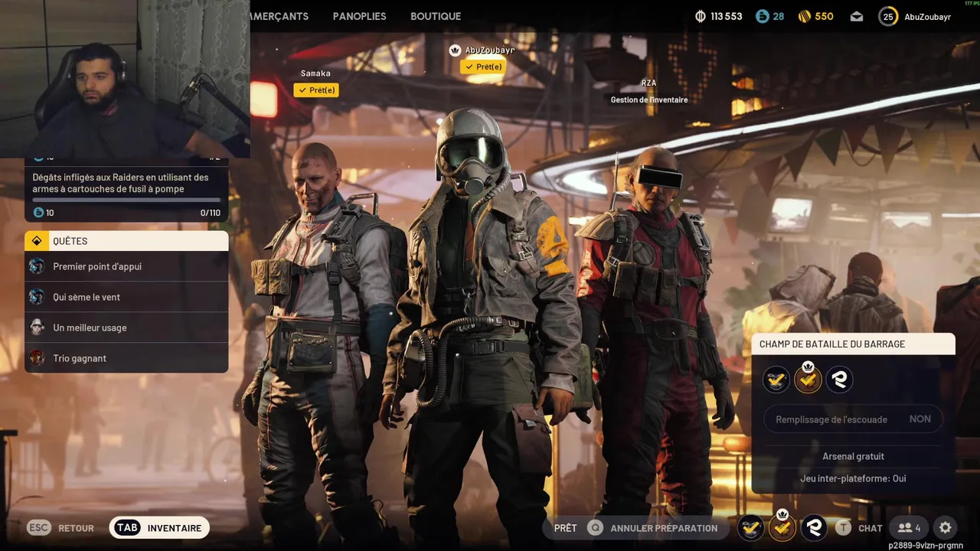
Task: Open the mail inbox icon
Action: [857, 17]
